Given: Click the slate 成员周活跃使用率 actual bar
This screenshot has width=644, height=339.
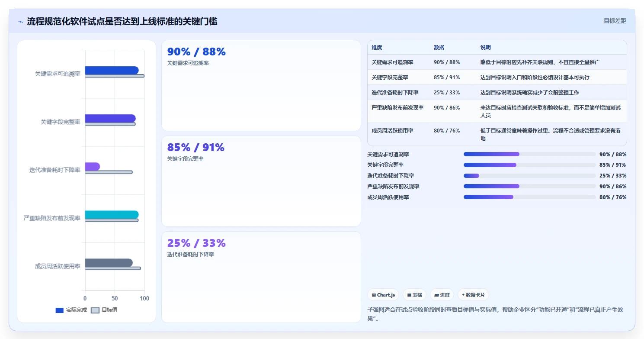Looking at the screenshot, I should pyautogui.click(x=109, y=263).
